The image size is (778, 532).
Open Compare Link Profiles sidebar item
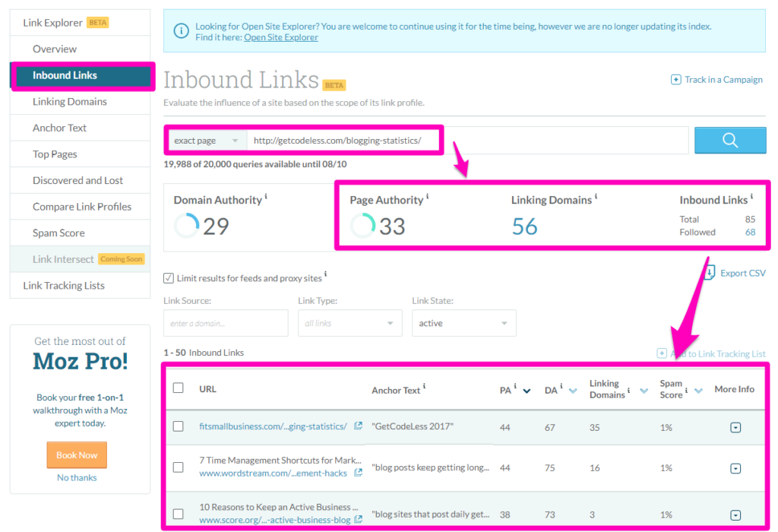pos(80,207)
